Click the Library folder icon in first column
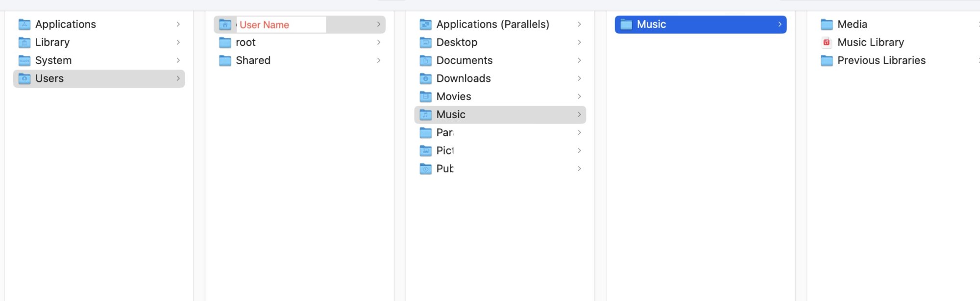 pos(24,43)
